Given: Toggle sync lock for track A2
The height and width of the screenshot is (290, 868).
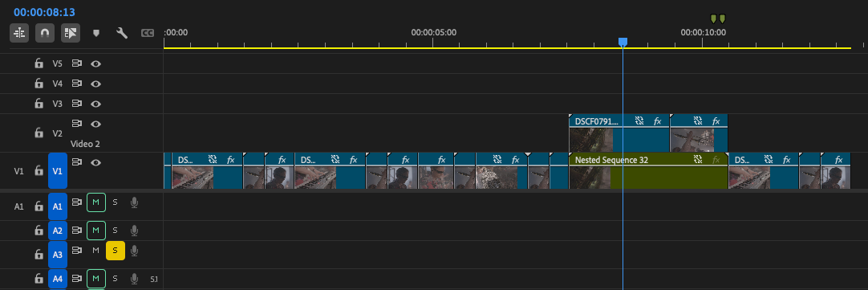Looking at the screenshot, I should point(77,230).
